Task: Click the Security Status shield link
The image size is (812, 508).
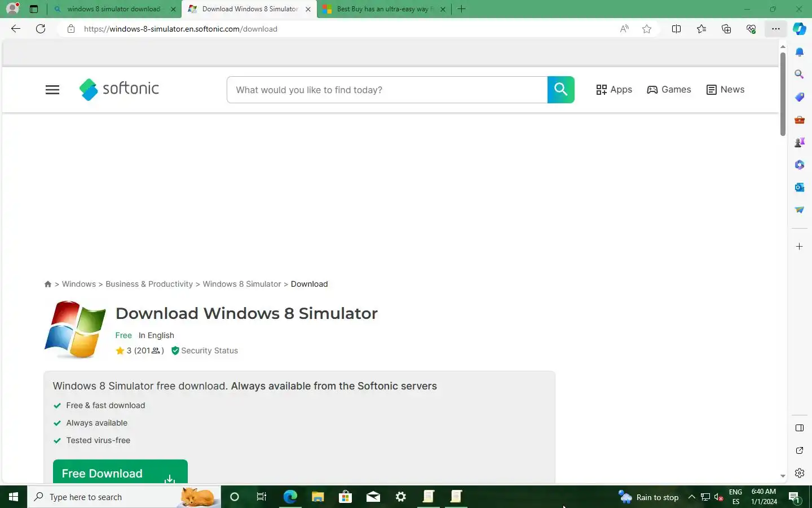Action: (x=205, y=351)
